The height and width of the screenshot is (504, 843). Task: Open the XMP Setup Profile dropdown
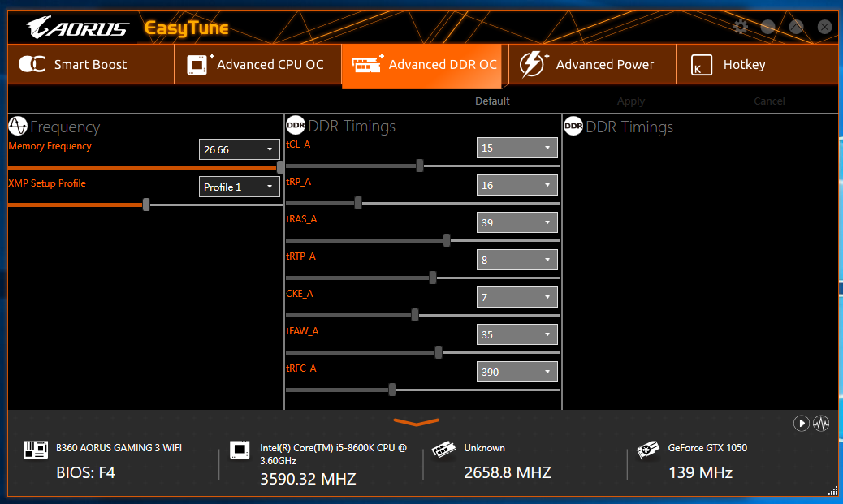[x=240, y=187]
